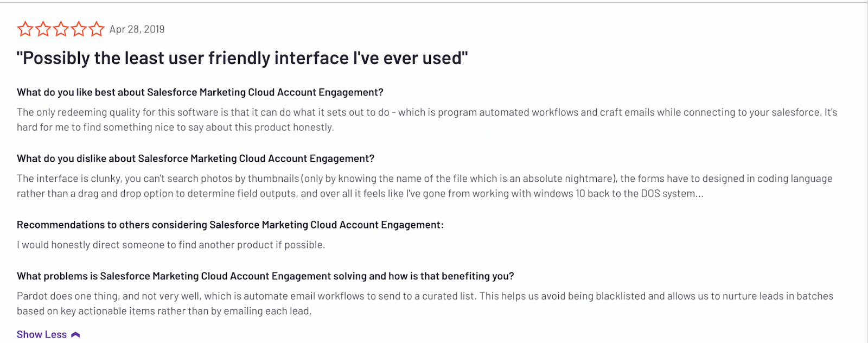Click the "What do you like best" heading
The width and height of the screenshot is (868, 343).
click(x=200, y=92)
